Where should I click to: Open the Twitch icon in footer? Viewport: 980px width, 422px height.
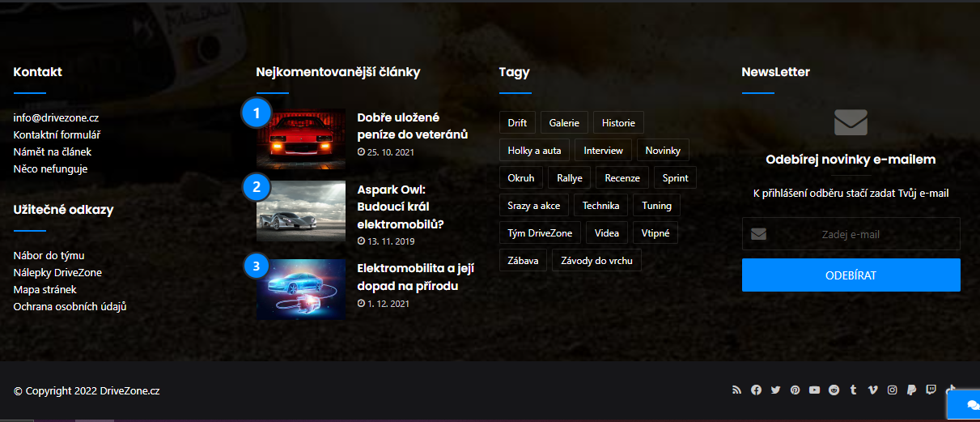[x=931, y=390]
